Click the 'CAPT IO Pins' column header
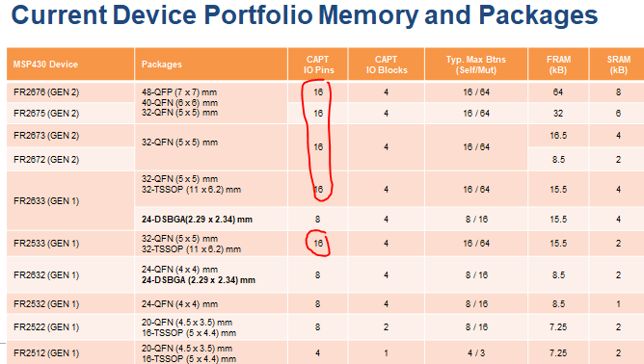 coord(318,65)
